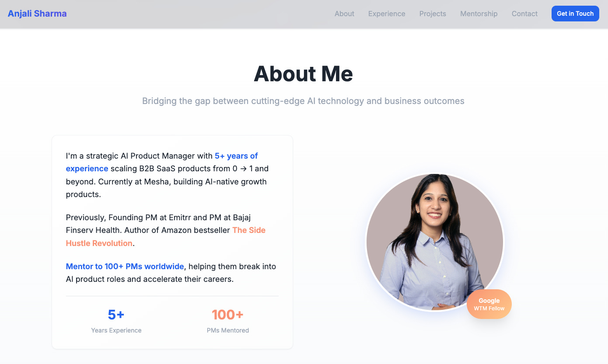
Task: Select Mentorship in the navigation bar
Action: point(479,14)
